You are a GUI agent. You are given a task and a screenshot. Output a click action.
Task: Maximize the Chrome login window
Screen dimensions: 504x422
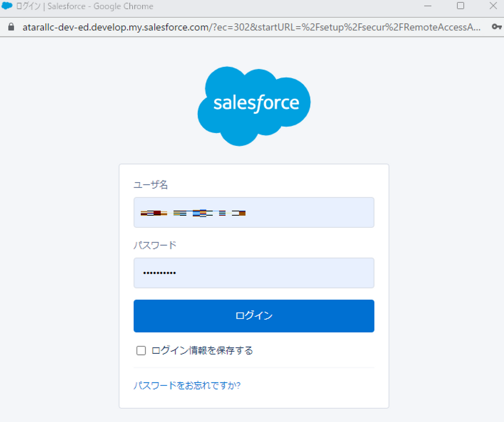tap(460, 6)
